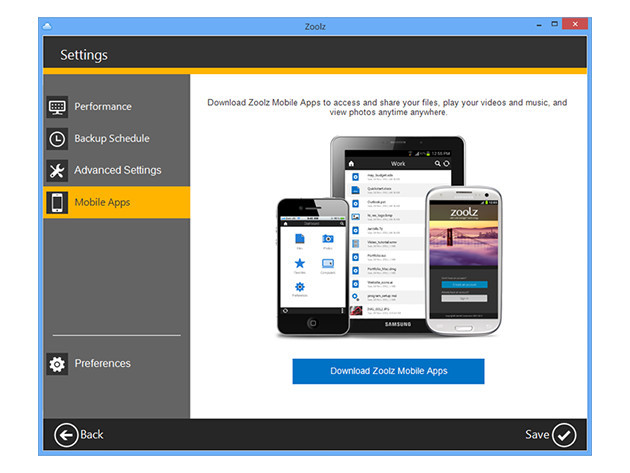Go to the Advanced Settings label

coord(117,170)
